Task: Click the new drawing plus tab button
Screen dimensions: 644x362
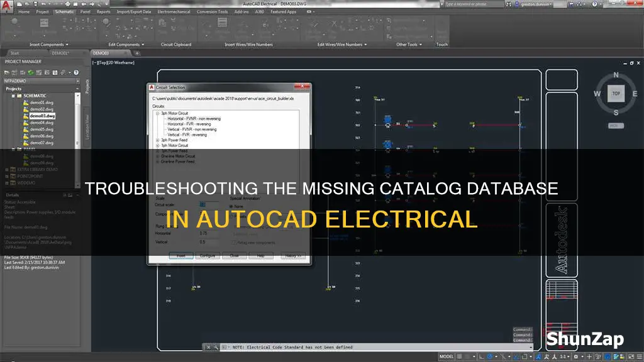Action: click(x=137, y=53)
